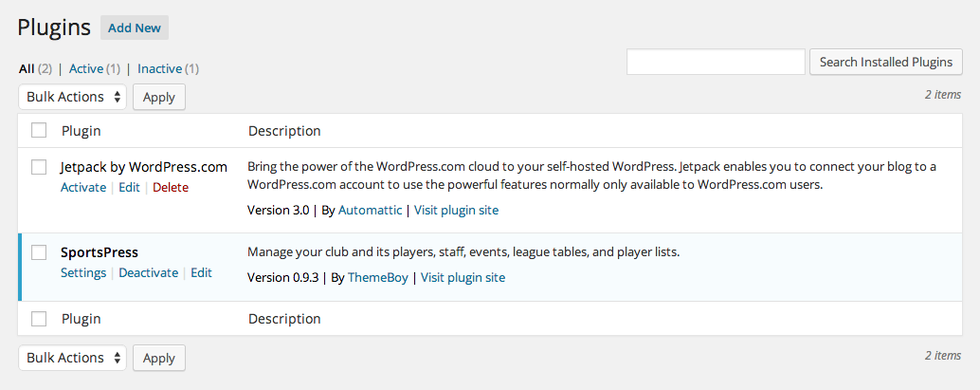Screen dimensions: 980x390
Task: Filter plugins by Inactive
Action: tap(159, 68)
